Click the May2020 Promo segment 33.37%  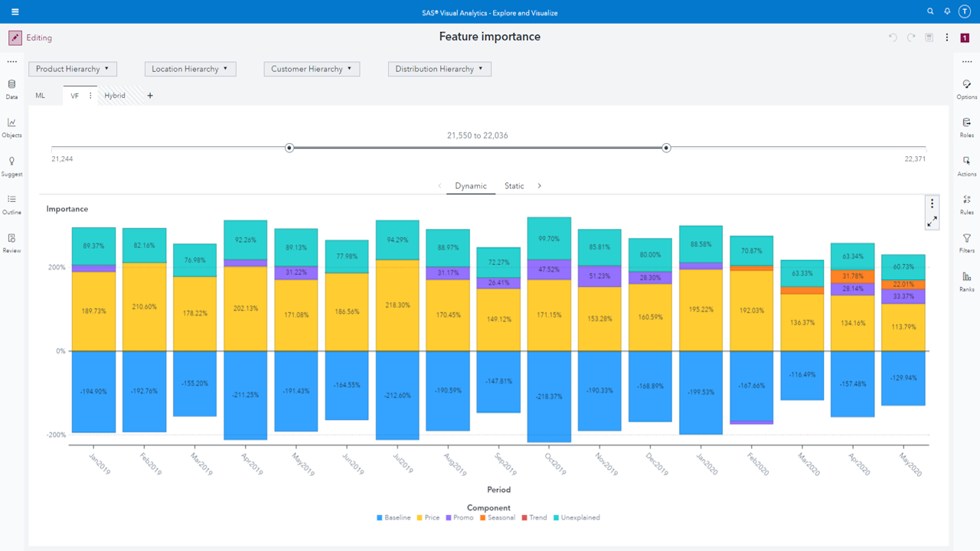click(x=903, y=297)
